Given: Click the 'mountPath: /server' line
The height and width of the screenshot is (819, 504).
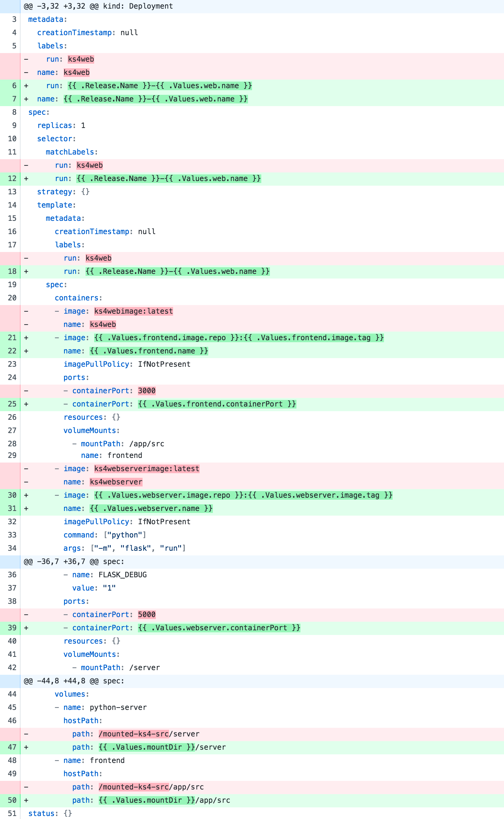Looking at the screenshot, I should click(262, 668).
